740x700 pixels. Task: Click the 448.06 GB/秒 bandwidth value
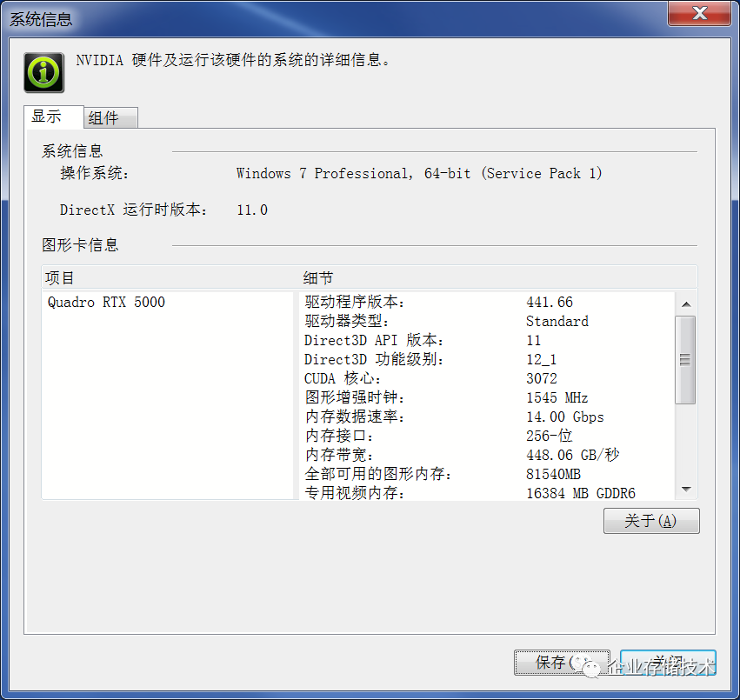point(572,455)
